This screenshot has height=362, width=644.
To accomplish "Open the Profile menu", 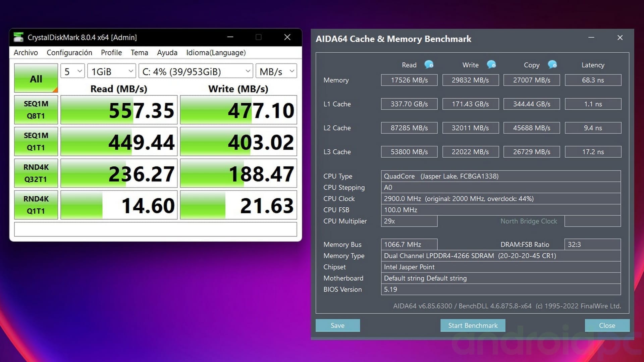I will point(111,53).
